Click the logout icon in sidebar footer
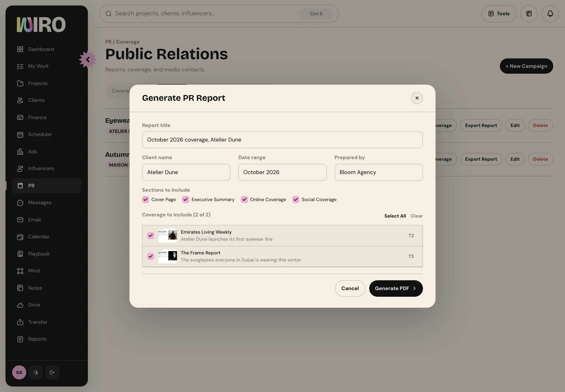The height and width of the screenshot is (392, 565). [x=52, y=372]
